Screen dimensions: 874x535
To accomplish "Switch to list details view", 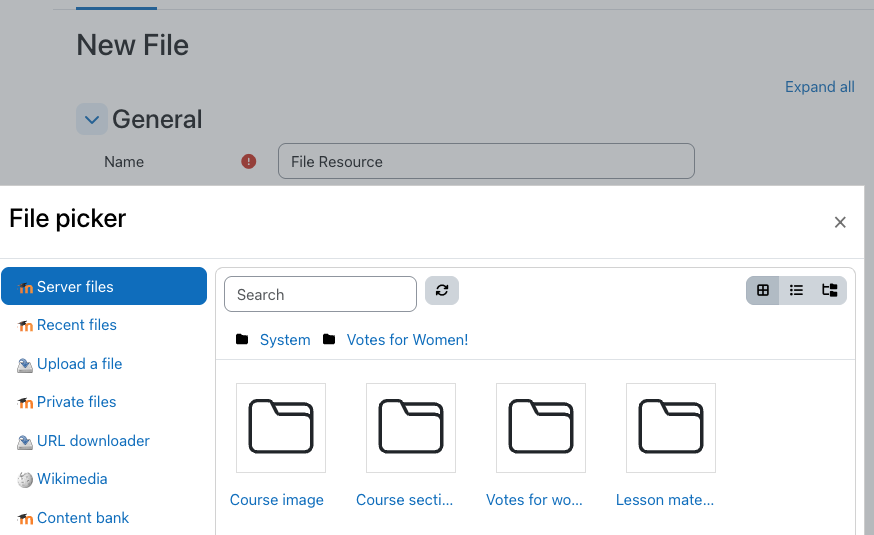I will pyautogui.click(x=796, y=290).
